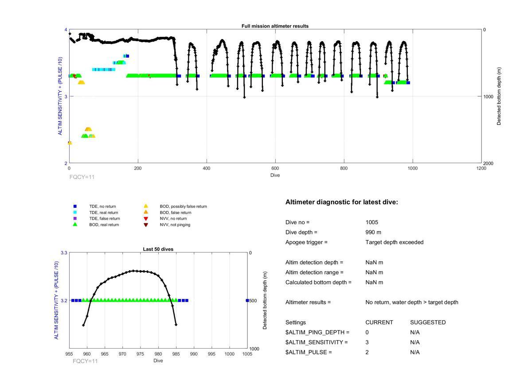
Task: Click the '$ALTIM_PULSE =' setting label
Action: click(309, 352)
